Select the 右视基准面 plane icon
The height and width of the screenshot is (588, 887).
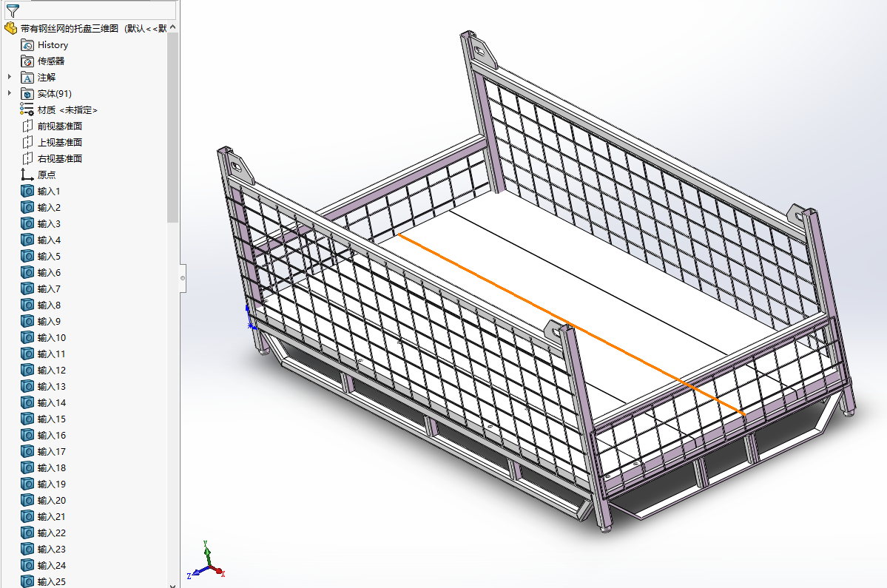[x=27, y=159]
